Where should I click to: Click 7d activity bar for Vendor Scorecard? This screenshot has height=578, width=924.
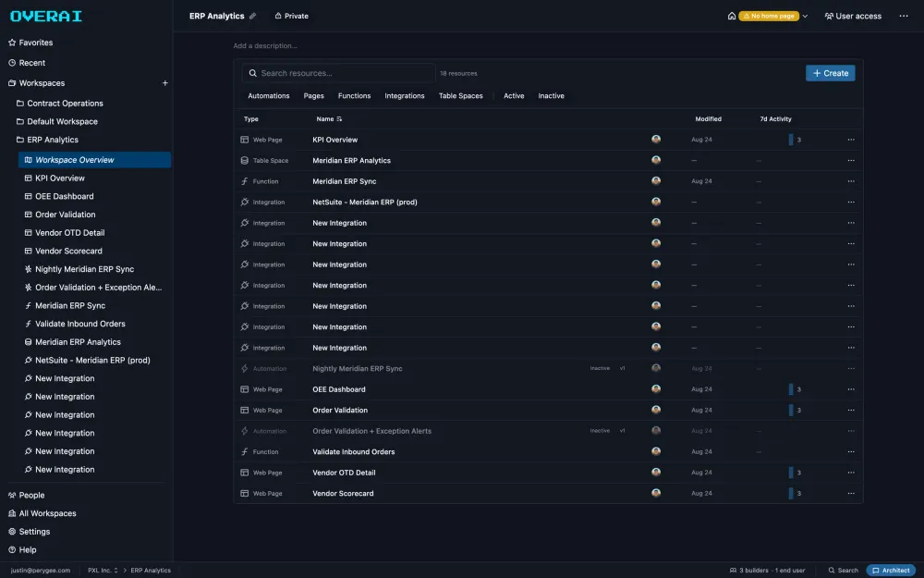[791, 493]
